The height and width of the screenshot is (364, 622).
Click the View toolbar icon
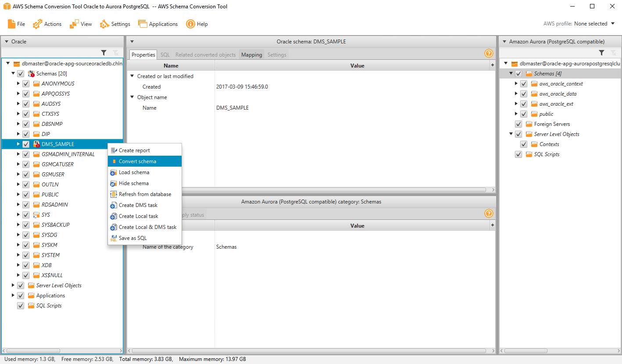pyautogui.click(x=74, y=24)
